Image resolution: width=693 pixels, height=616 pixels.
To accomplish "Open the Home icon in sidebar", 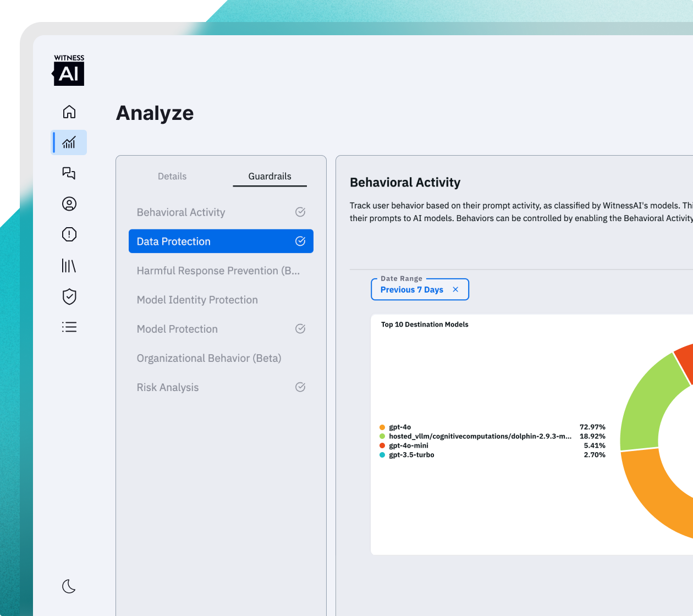I will (69, 112).
